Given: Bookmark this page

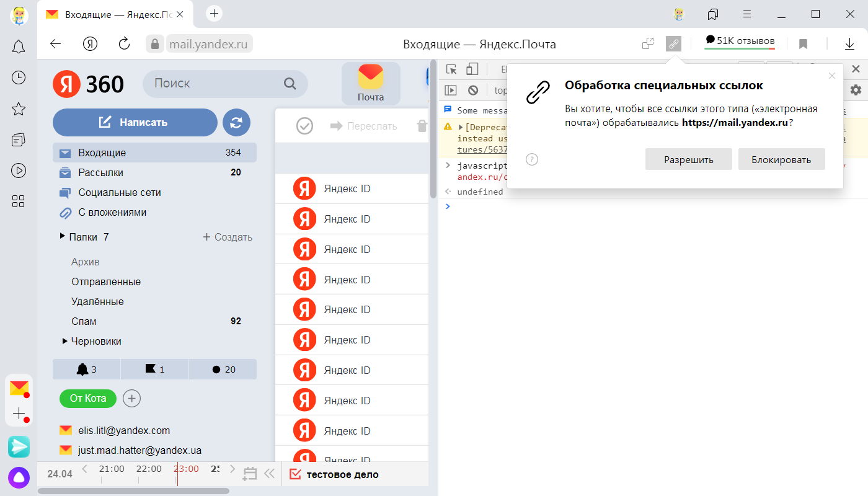Looking at the screenshot, I should click(x=803, y=44).
